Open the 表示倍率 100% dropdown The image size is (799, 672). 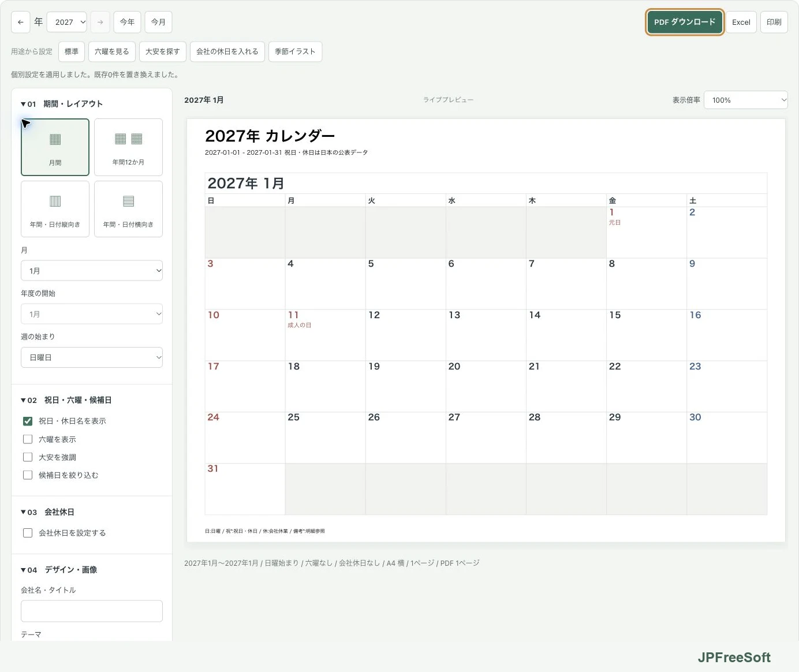point(746,100)
